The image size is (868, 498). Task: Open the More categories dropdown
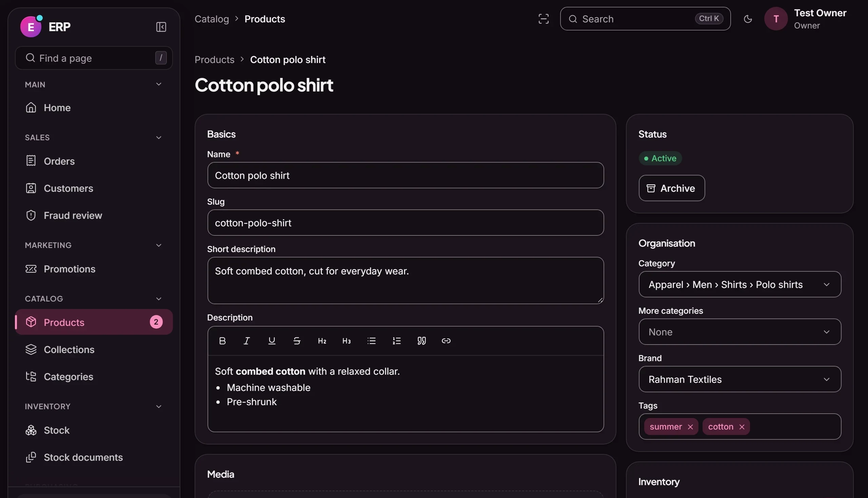click(x=739, y=332)
